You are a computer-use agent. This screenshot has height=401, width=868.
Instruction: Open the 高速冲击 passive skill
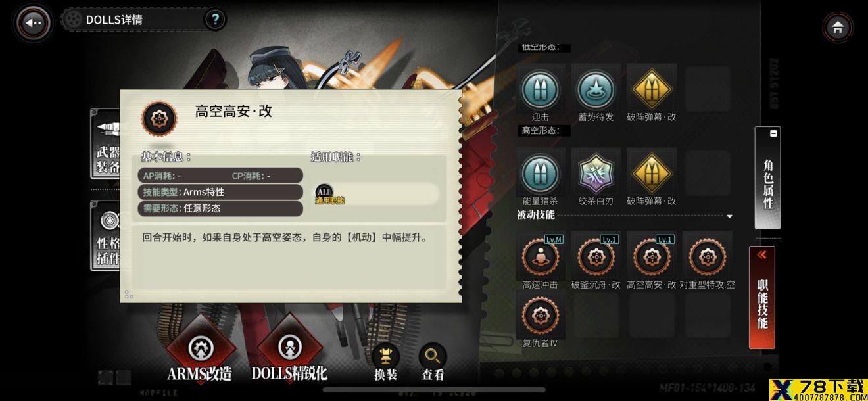pyautogui.click(x=540, y=257)
